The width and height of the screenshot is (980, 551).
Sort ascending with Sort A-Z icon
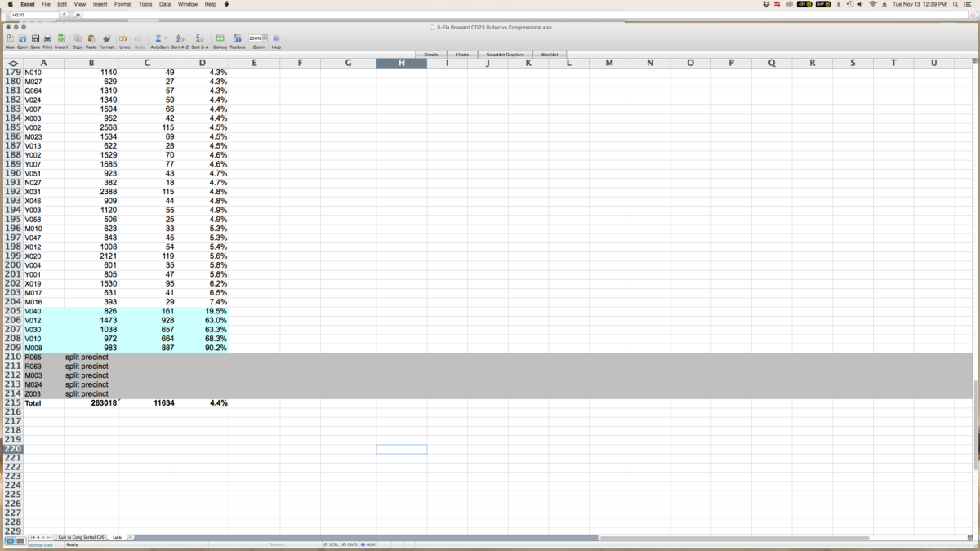[x=180, y=38]
